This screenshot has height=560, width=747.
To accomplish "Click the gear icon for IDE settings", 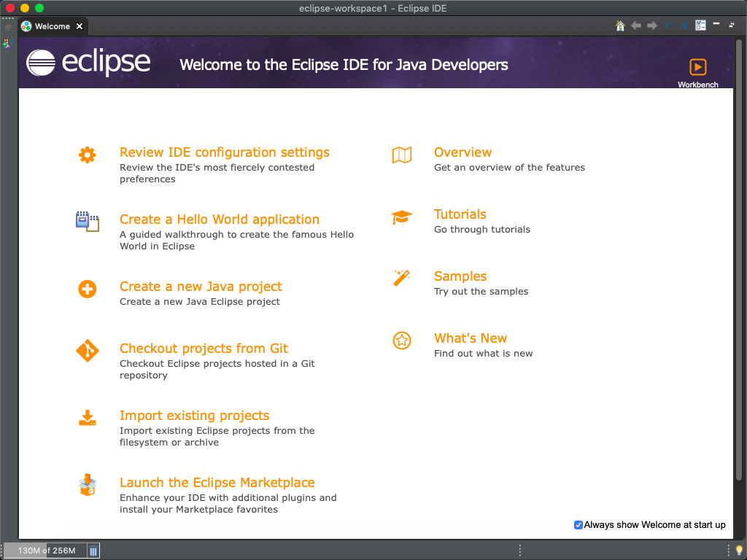I will point(88,155).
